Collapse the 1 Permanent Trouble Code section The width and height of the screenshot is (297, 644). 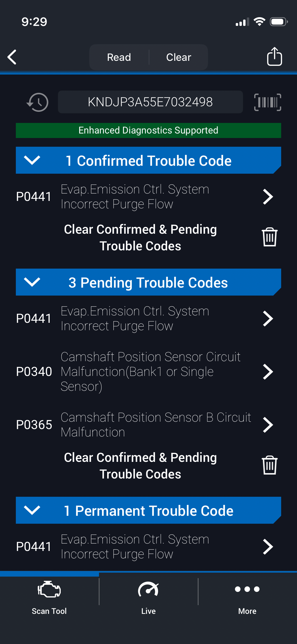(32, 510)
